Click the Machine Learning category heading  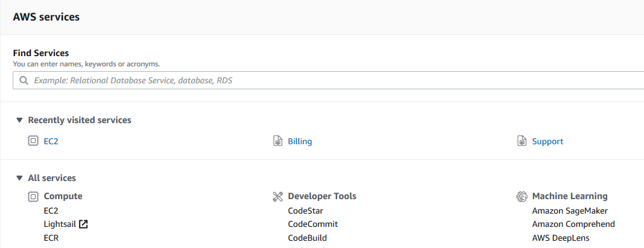coord(570,196)
